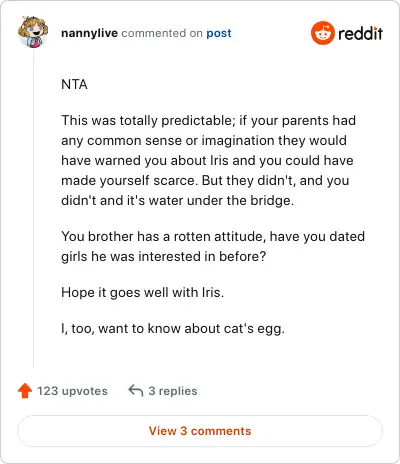Click "You brother has a rotten attitude" line

(x=213, y=236)
